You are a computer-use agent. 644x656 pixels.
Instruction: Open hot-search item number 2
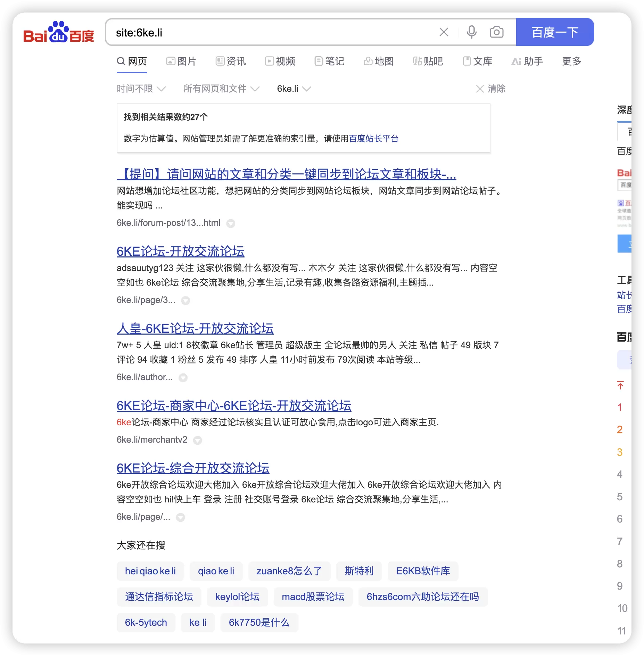(x=620, y=430)
